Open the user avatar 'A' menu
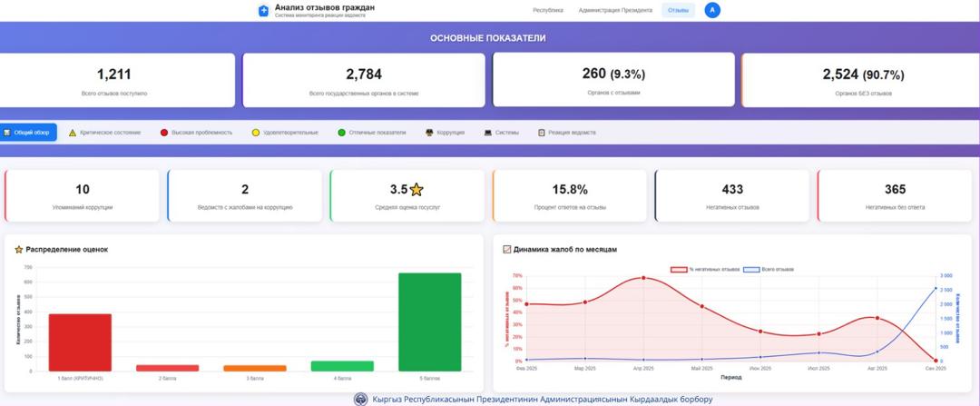980x406 pixels. (712, 10)
